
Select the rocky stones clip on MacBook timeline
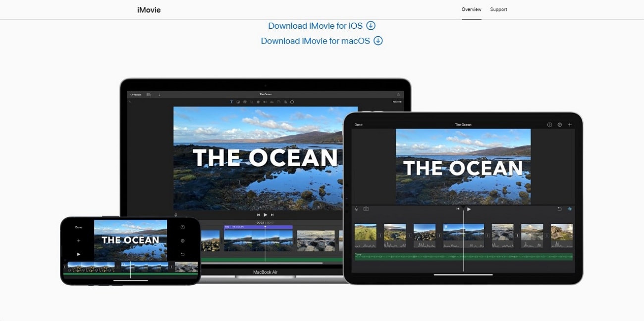click(x=315, y=240)
